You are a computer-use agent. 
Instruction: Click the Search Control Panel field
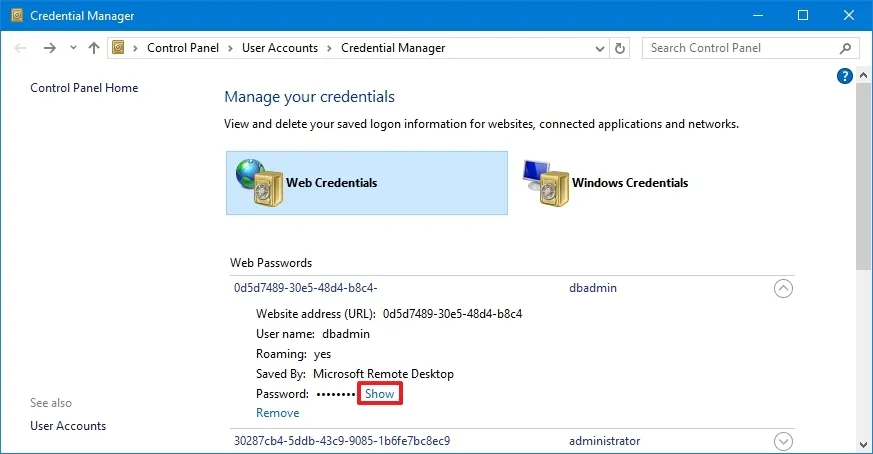tap(749, 48)
